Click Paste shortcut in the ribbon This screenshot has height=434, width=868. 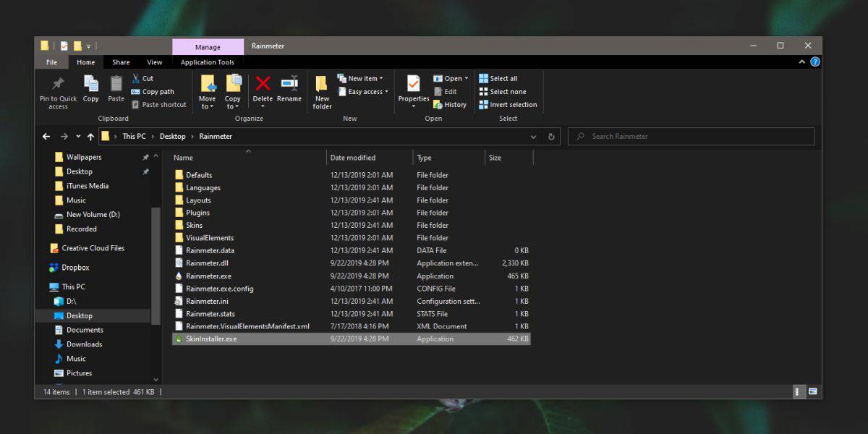(158, 105)
